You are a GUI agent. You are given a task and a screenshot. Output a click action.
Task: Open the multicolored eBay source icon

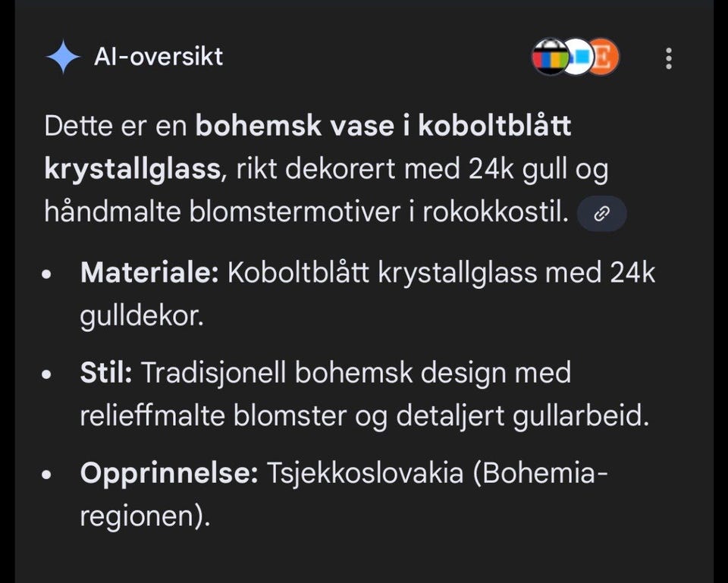click(x=549, y=57)
